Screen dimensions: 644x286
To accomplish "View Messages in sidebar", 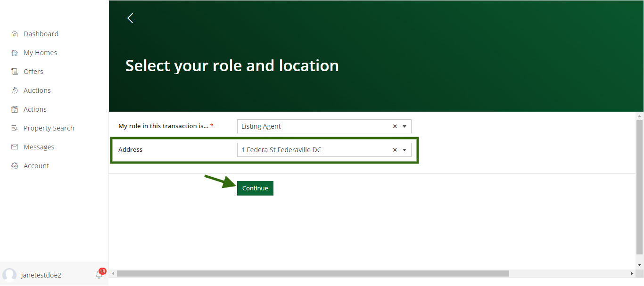I will (x=39, y=147).
